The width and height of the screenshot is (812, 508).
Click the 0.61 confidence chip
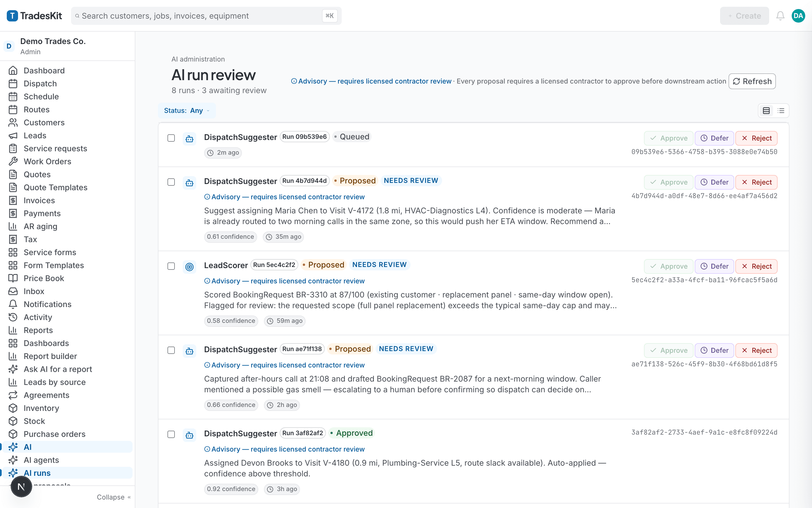click(230, 237)
